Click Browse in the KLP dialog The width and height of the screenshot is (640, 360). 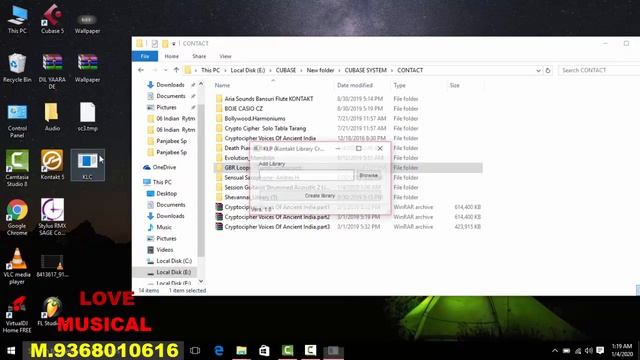(369, 175)
